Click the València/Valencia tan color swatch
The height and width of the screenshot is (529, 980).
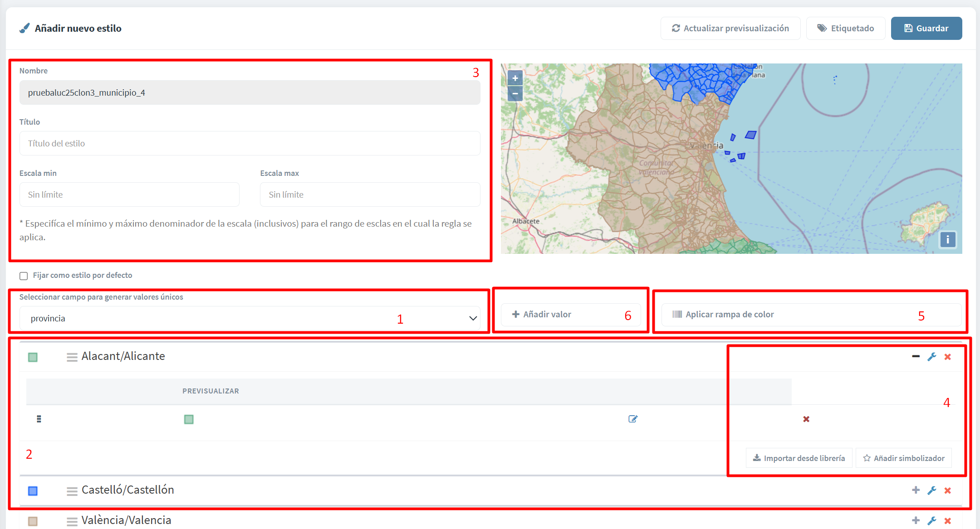point(33,521)
